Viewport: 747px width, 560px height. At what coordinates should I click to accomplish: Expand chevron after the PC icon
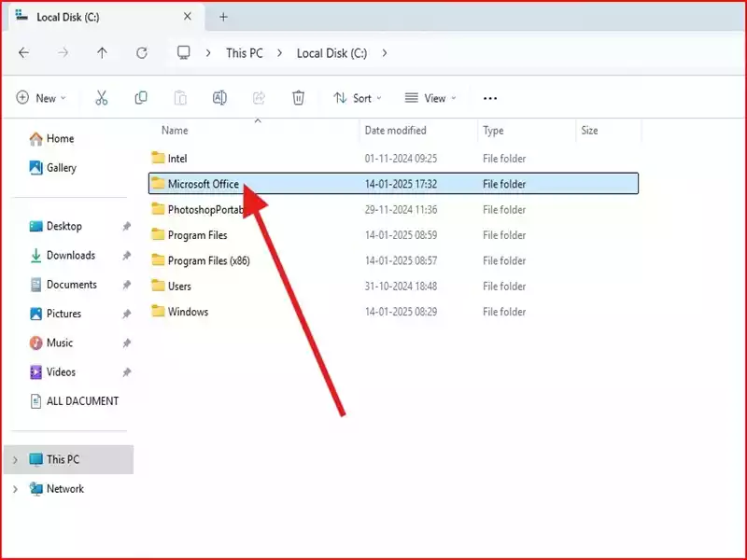(x=208, y=53)
